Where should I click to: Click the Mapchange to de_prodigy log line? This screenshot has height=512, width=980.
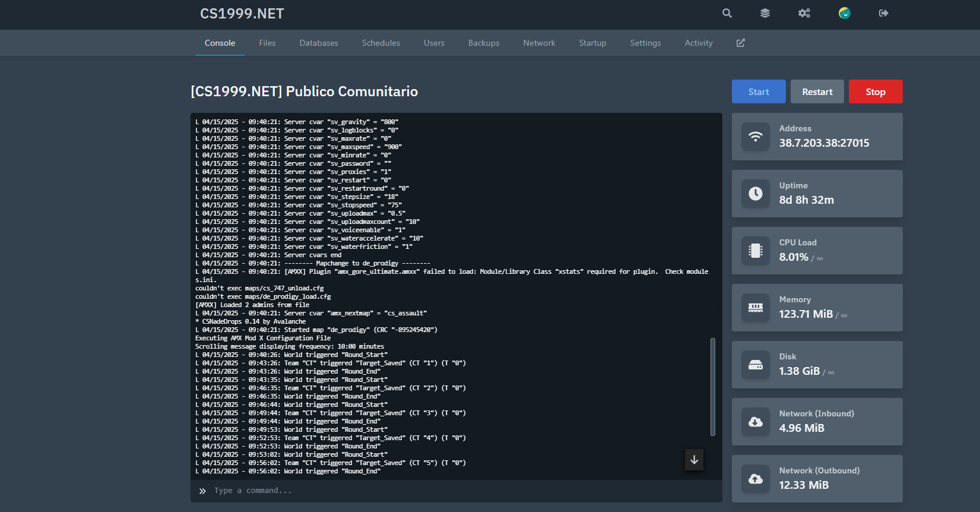click(313, 263)
